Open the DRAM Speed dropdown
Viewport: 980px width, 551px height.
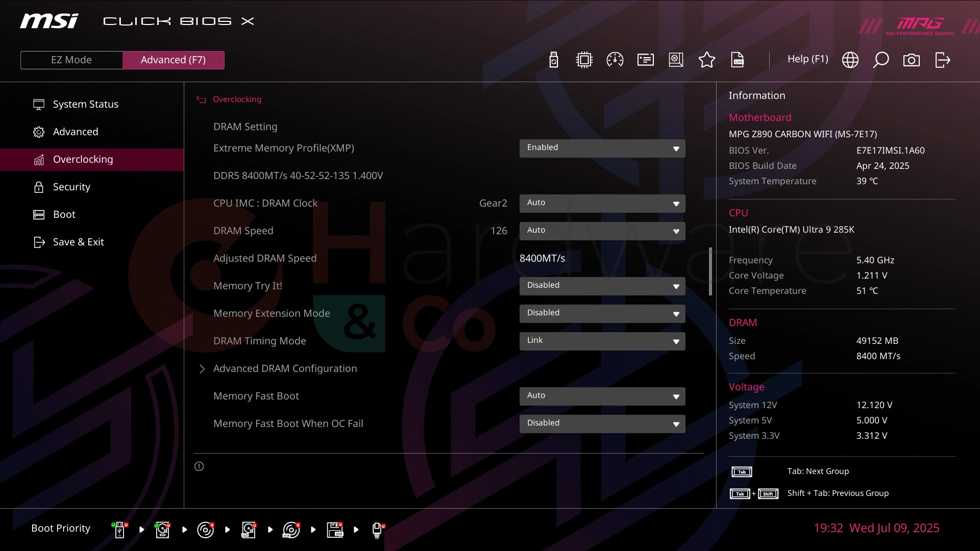pos(602,231)
